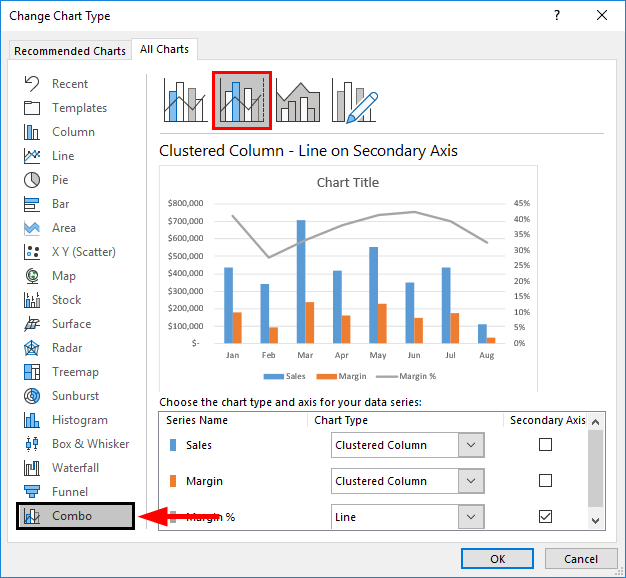Select Stacked Area - Clustered Column subtype
Viewport: 626px width, 578px height.
[298, 101]
